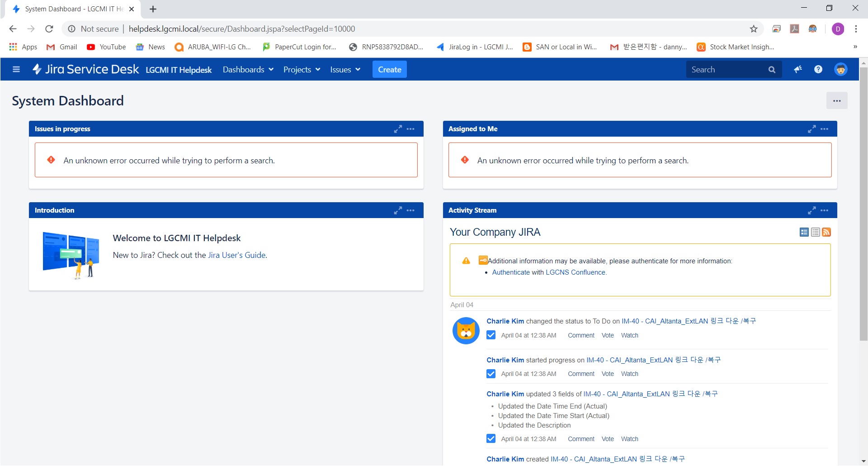Image resolution: width=868 pixels, height=466 pixels.
Task: Maximize the Assigned to Me gadget
Action: tap(812, 129)
